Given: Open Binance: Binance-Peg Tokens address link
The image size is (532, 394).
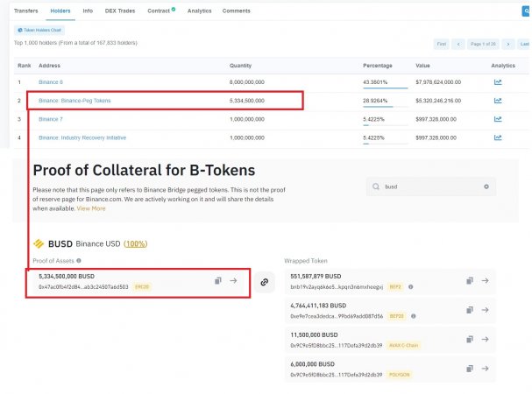Looking at the screenshot, I should 74,101.
